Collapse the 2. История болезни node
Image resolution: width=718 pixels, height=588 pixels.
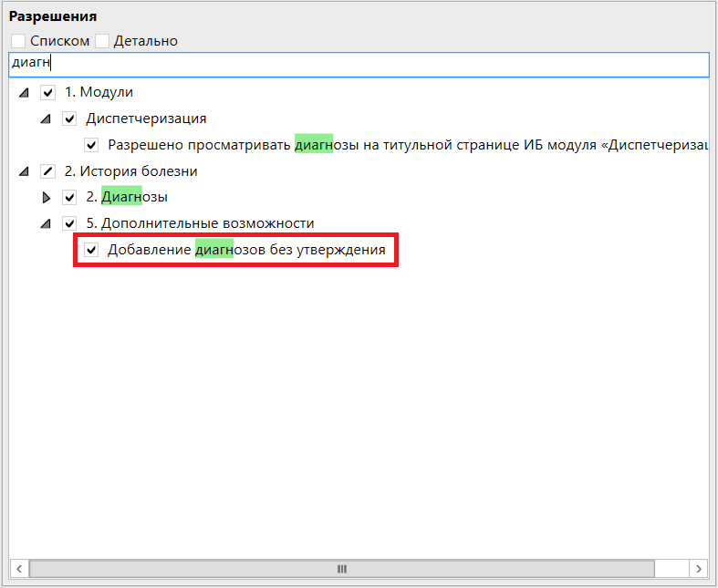coord(24,171)
